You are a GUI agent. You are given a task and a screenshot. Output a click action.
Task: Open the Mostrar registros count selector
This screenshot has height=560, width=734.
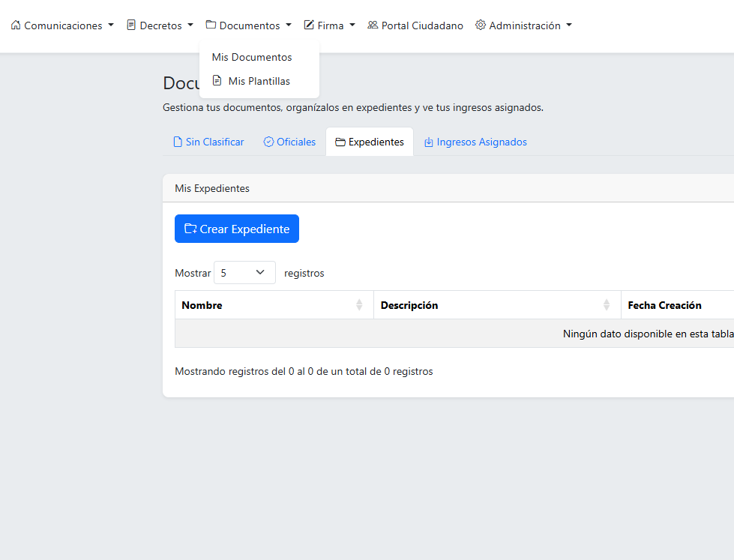point(244,273)
